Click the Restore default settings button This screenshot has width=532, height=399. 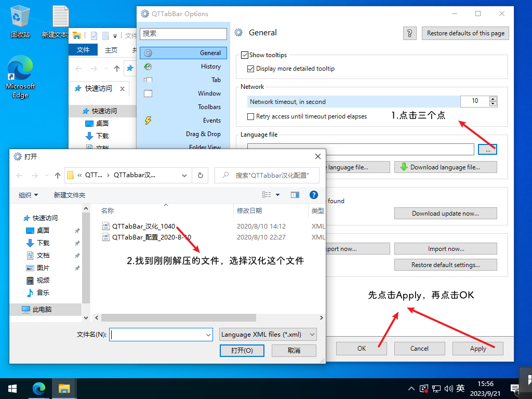click(445, 265)
